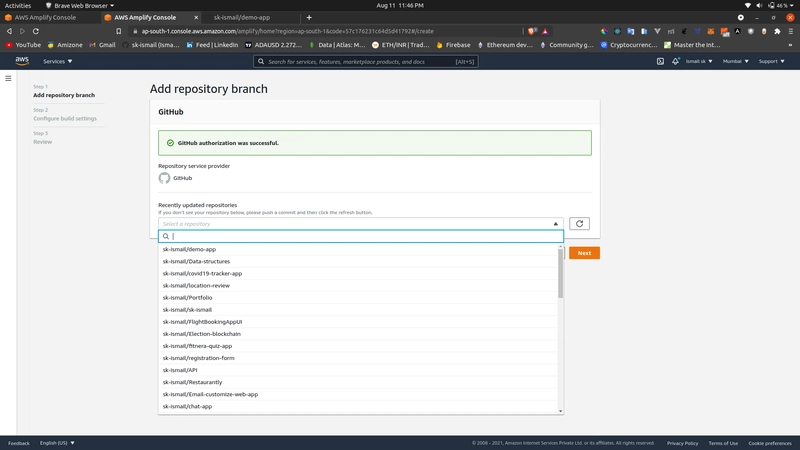Open the Mumbai region selector
This screenshot has height=450, width=800.
tap(735, 61)
